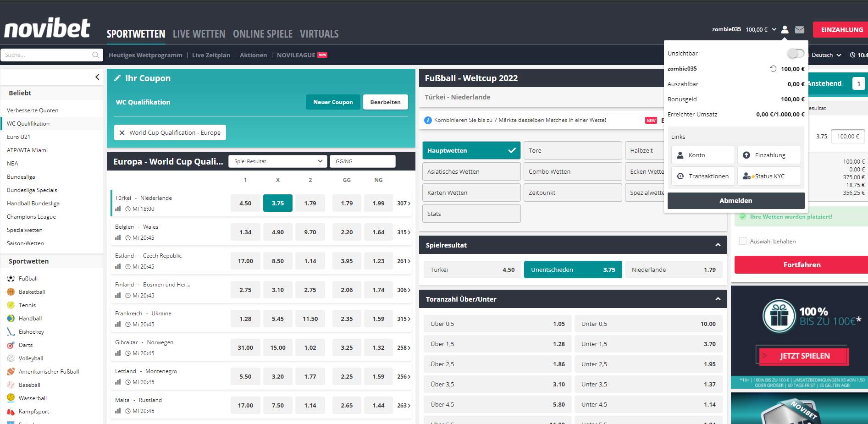This screenshot has height=424, width=868.
Task: Remove World Cup Qualification - Europe filter
Action: point(122,132)
